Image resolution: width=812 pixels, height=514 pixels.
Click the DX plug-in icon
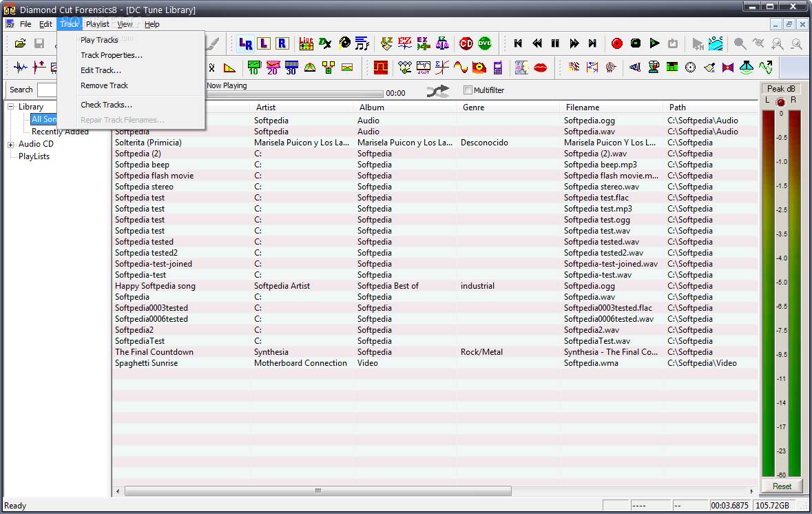coord(325,43)
